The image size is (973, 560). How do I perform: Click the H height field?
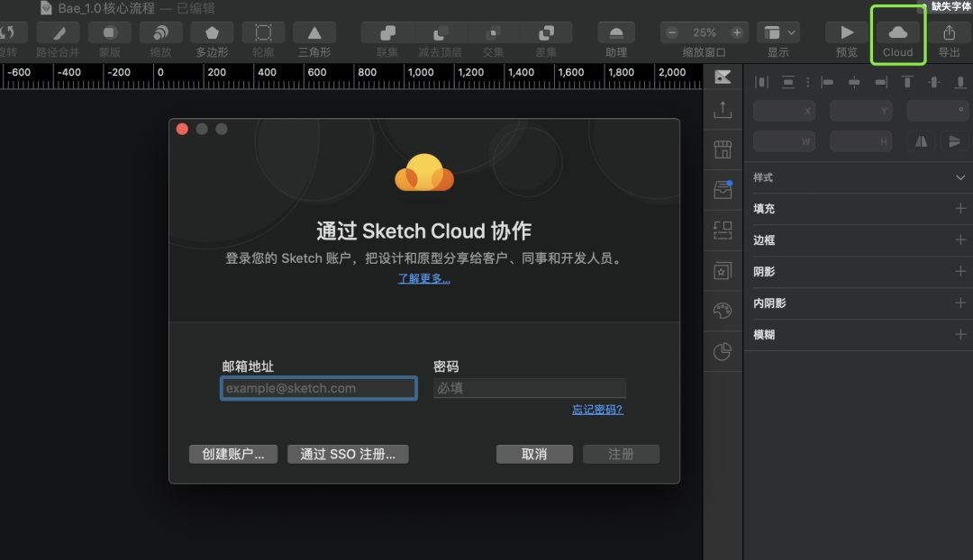[x=860, y=142]
